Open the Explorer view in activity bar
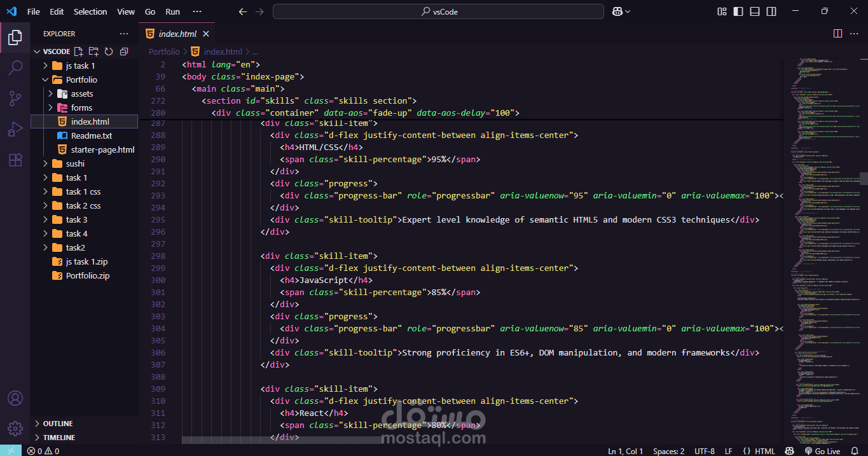This screenshot has height=456, width=868. coord(15,38)
